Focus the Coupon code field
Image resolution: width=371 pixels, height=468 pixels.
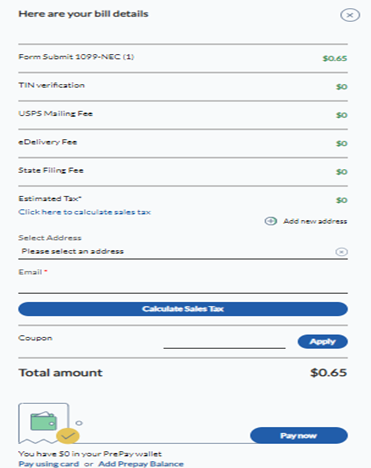pyautogui.click(x=224, y=342)
